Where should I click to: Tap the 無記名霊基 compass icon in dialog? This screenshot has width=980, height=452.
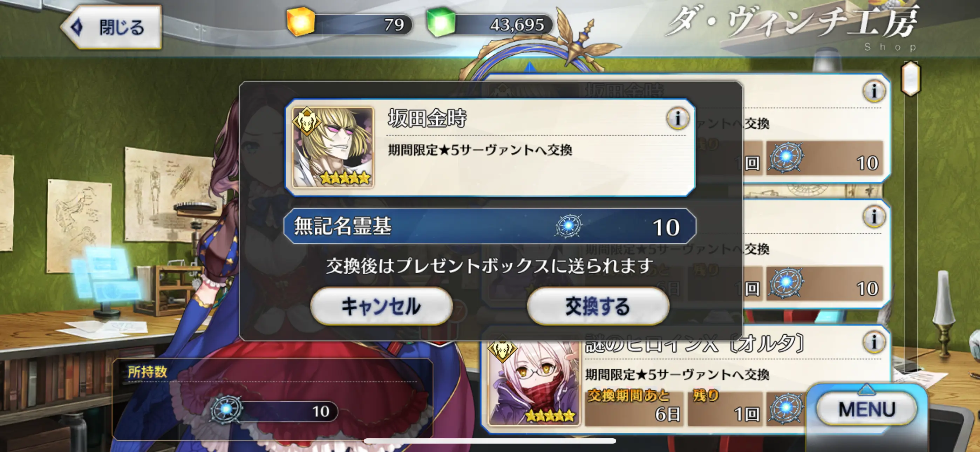pyautogui.click(x=569, y=226)
